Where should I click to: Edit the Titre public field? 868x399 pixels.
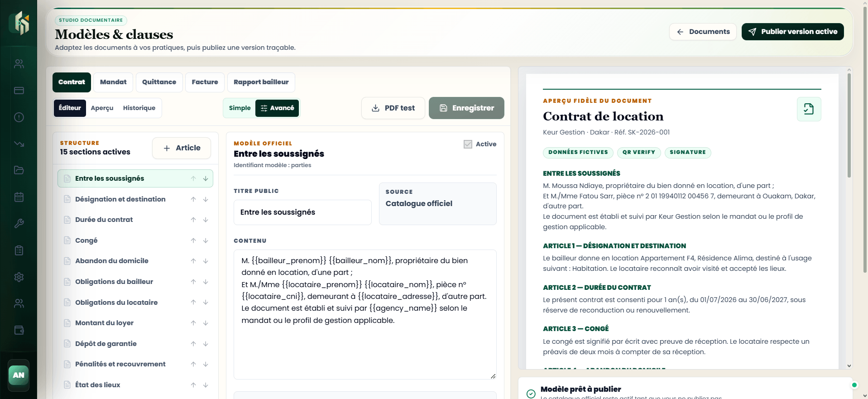pyautogui.click(x=302, y=212)
